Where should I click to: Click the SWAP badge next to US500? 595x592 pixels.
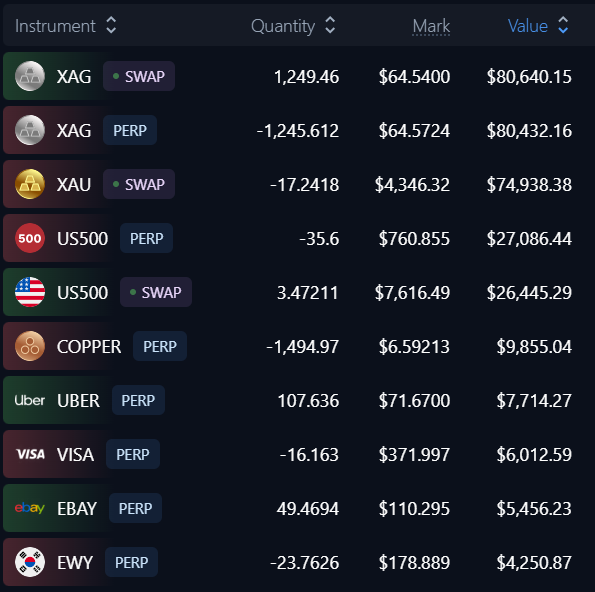point(156,292)
